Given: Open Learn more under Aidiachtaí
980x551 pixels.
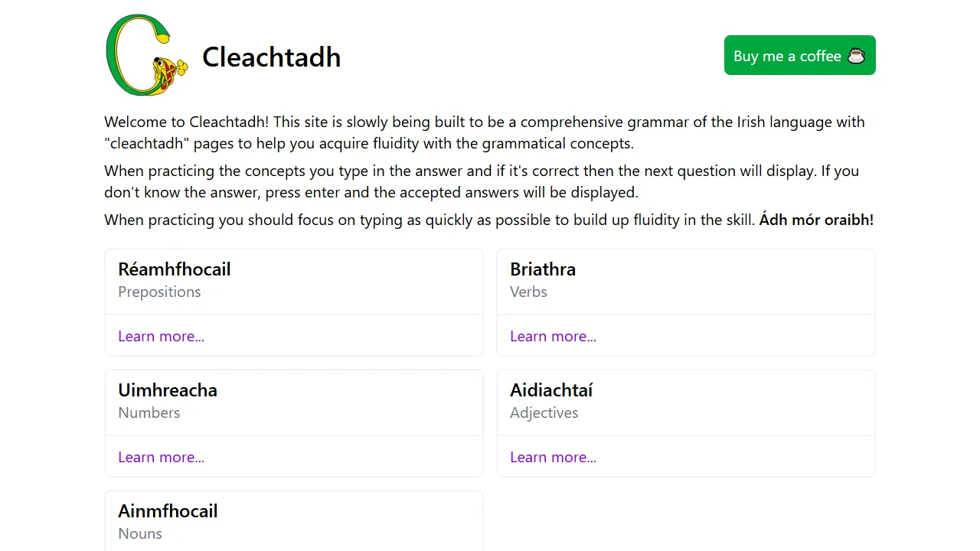Looking at the screenshot, I should point(553,457).
